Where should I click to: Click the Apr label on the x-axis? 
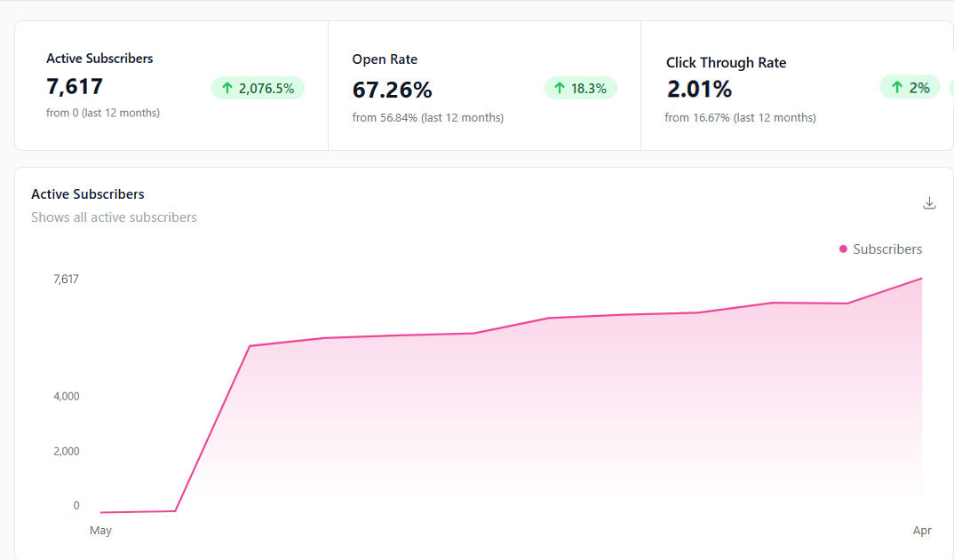point(922,531)
